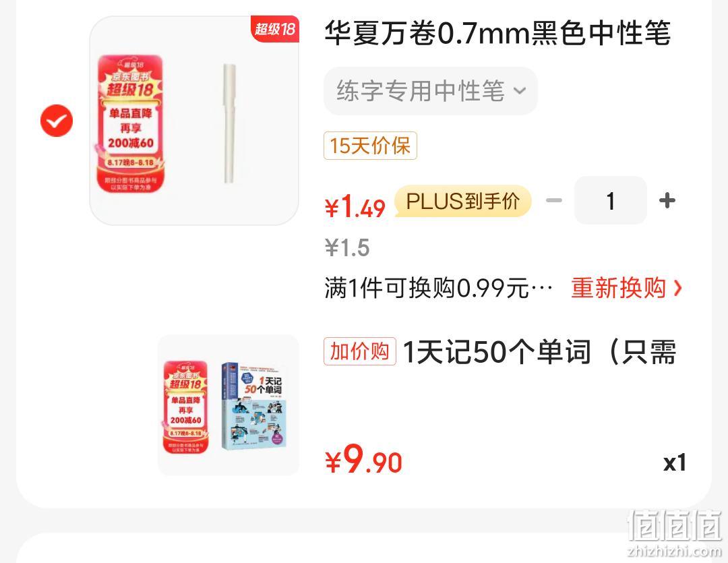
Task: Tap the ¥9.90 add-on price
Action: tap(363, 460)
